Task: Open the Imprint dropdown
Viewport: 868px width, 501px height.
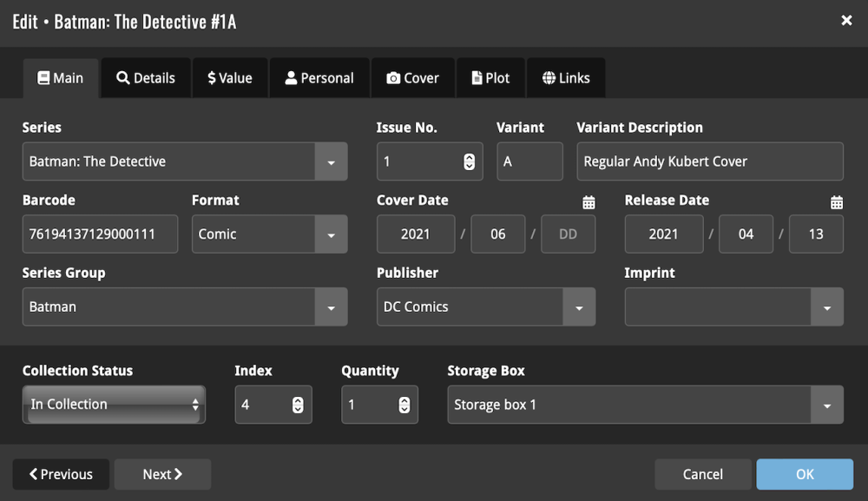Action: pyautogui.click(x=828, y=307)
